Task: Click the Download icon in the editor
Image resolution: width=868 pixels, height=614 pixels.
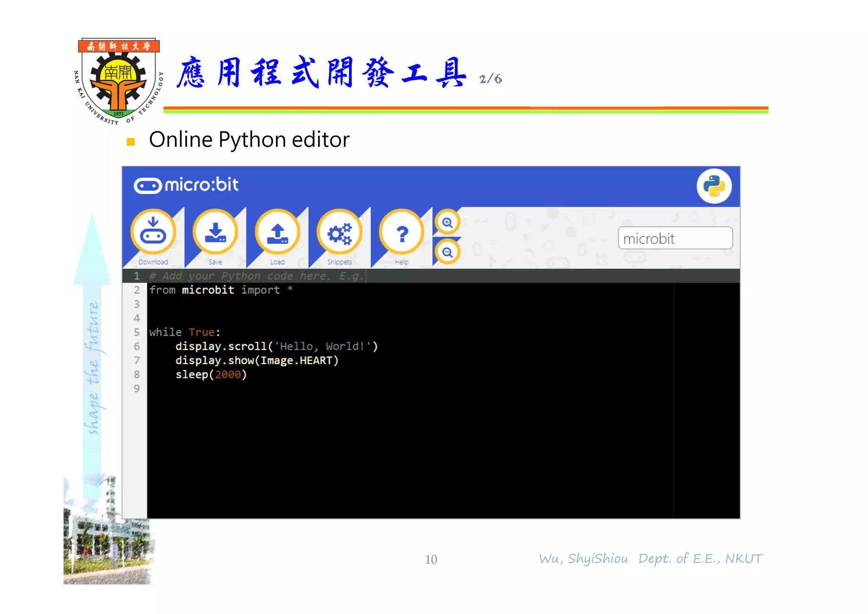Action: point(153,232)
